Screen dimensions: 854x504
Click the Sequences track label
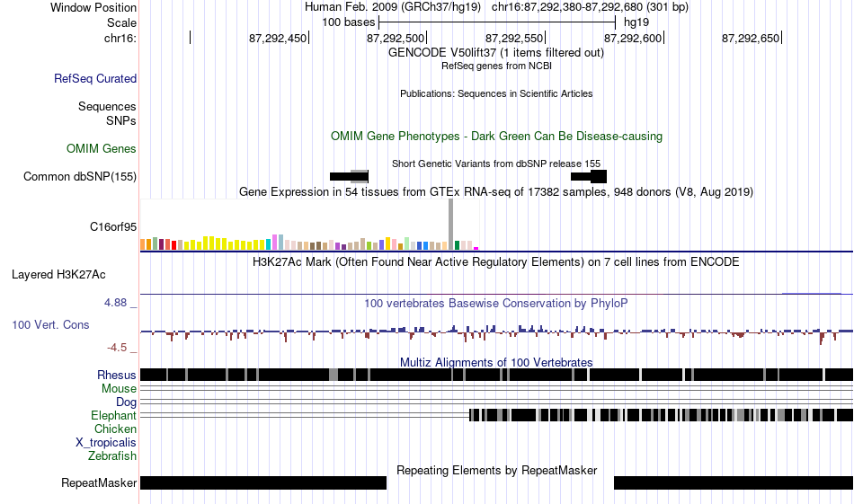[107, 106]
